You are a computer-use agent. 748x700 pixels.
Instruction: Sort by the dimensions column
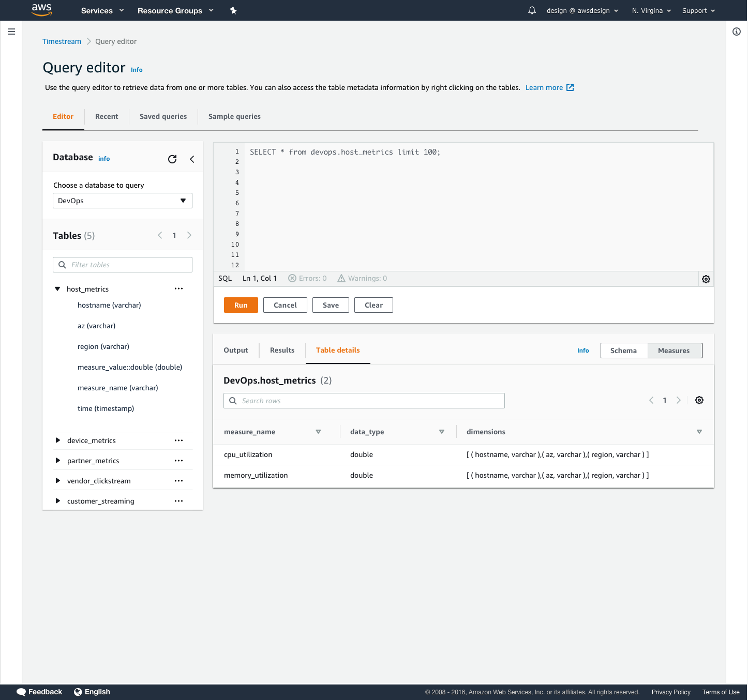click(699, 432)
